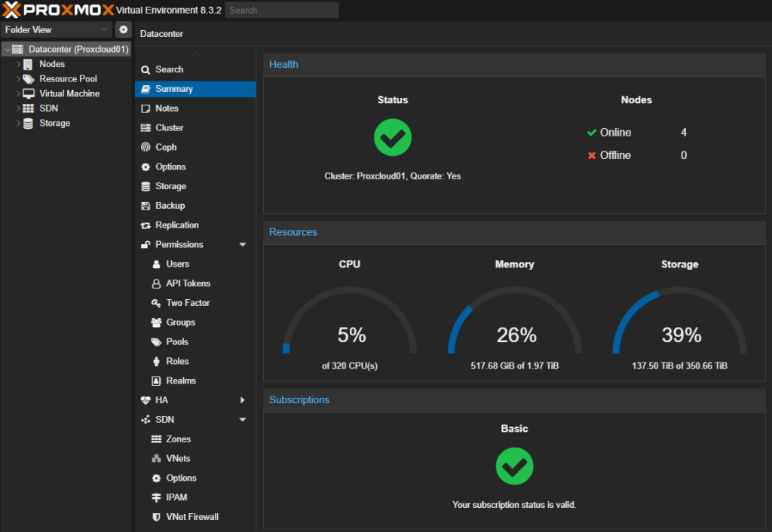Open the Folder View dropdown
This screenshot has height=532, width=772.
click(x=57, y=29)
